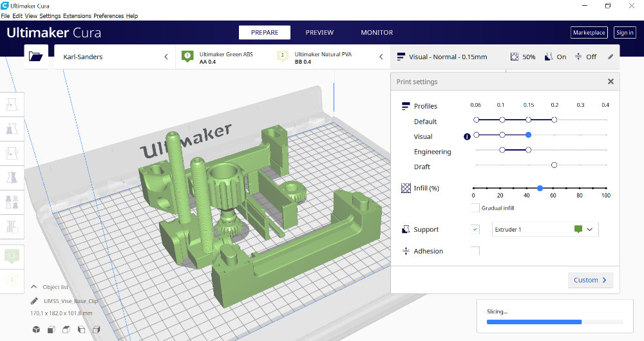Open the Settings menu

[50, 16]
